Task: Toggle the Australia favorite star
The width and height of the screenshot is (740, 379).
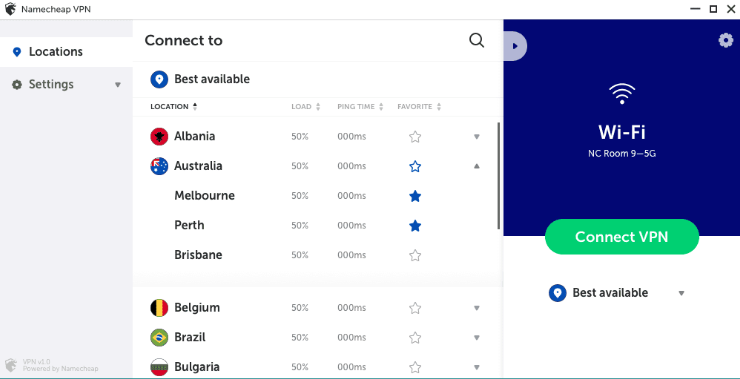Action: click(415, 166)
